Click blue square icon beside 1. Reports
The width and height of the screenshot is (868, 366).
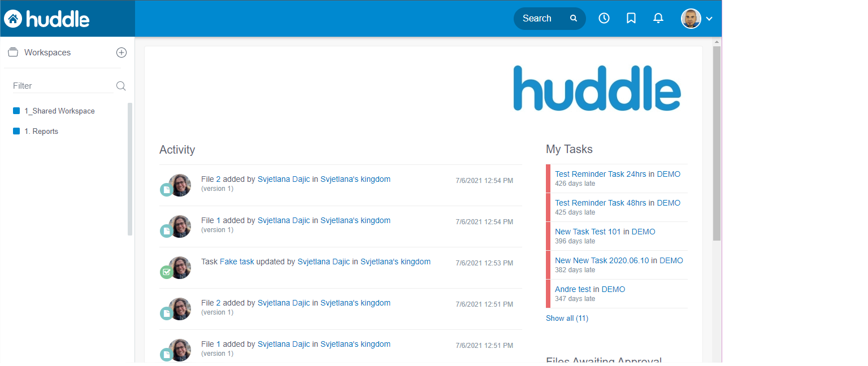point(16,131)
